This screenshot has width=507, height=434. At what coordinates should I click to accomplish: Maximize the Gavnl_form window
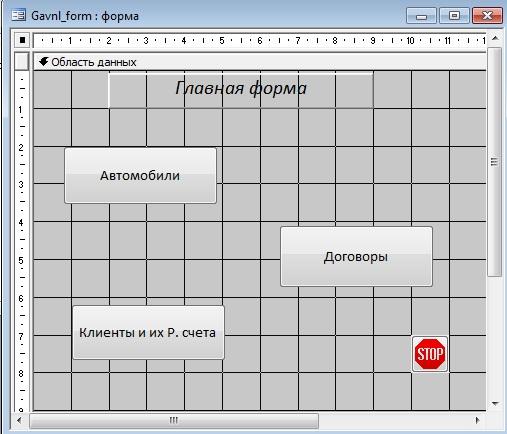pos(454,16)
